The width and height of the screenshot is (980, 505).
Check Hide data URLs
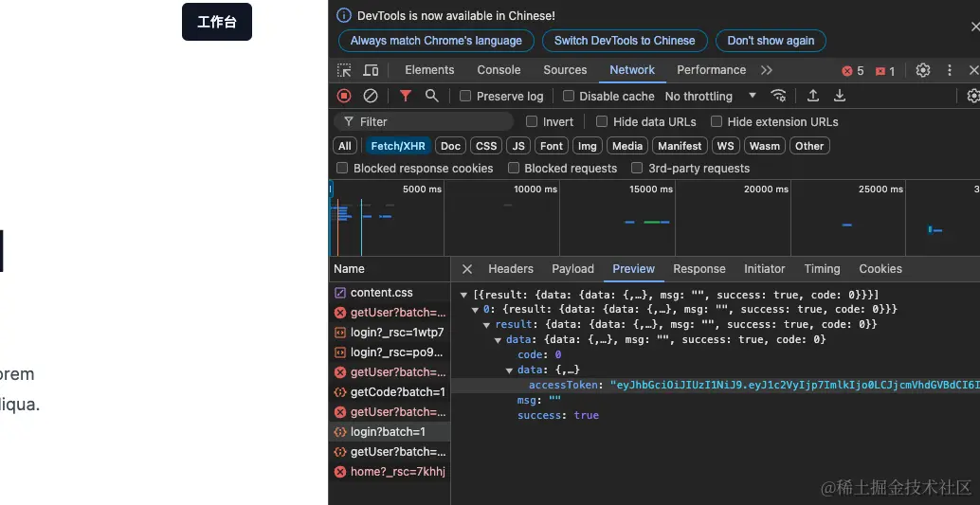(x=601, y=121)
